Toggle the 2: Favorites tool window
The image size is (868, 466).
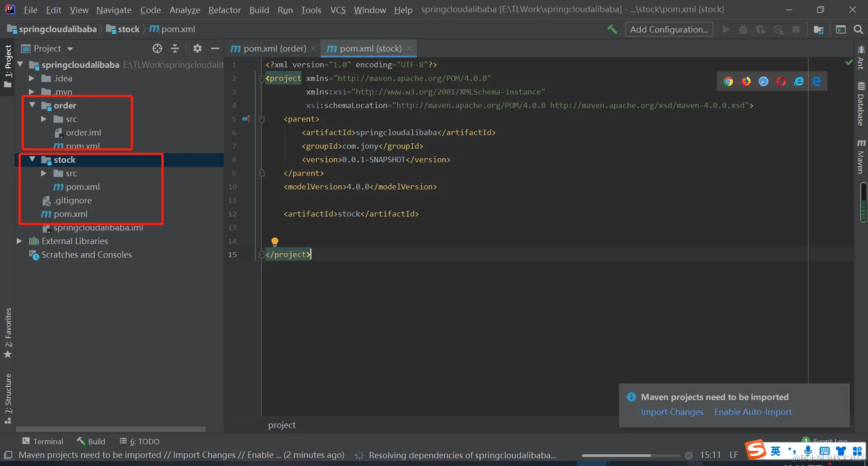coord(8,333)
